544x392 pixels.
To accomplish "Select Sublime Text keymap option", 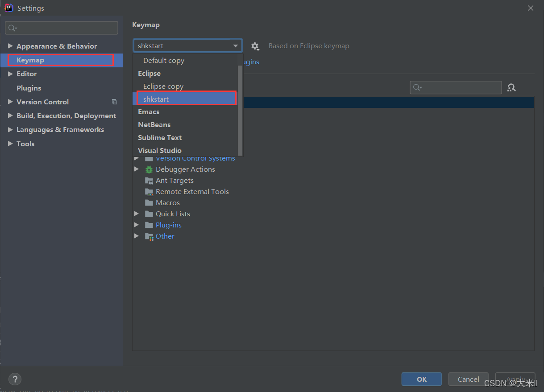I will point(185,138).
